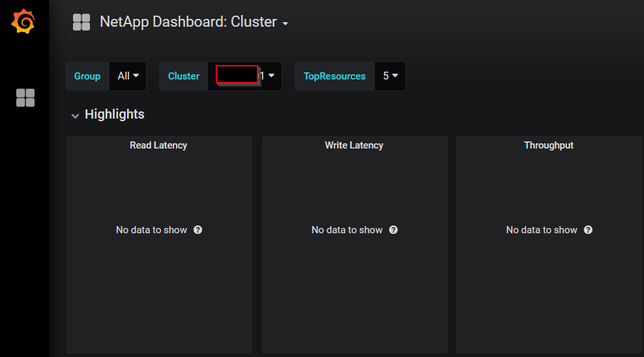Open the NetApp Dashboard: Cluster title dropdown
644x357 pixels.
194,21
